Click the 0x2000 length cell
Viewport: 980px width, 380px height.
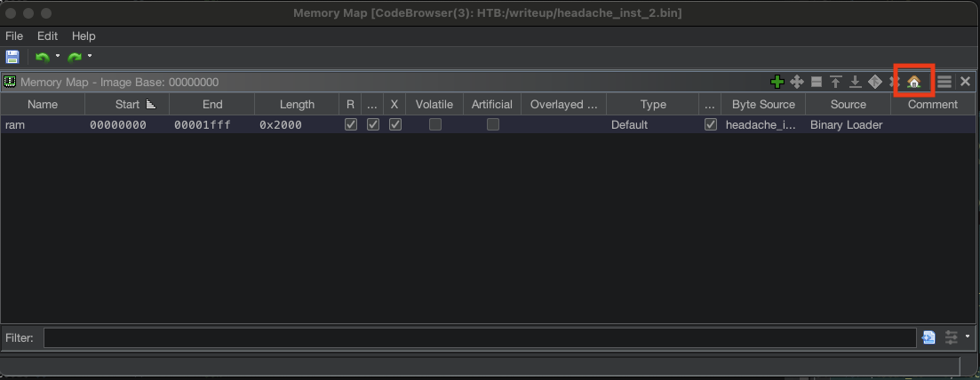(297, 124)
